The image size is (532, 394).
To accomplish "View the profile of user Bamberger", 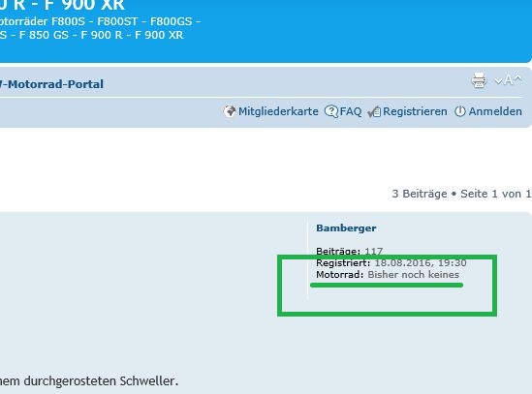I will click(346, 227).
